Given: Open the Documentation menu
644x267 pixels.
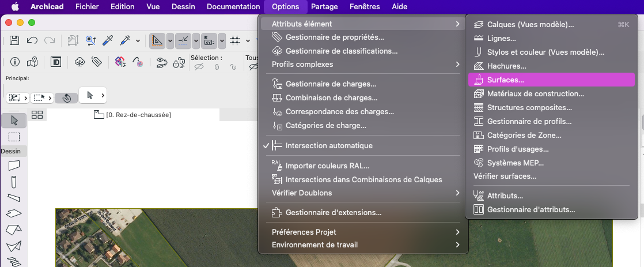Looking at the screenshot, I should [x=233, y=6].
